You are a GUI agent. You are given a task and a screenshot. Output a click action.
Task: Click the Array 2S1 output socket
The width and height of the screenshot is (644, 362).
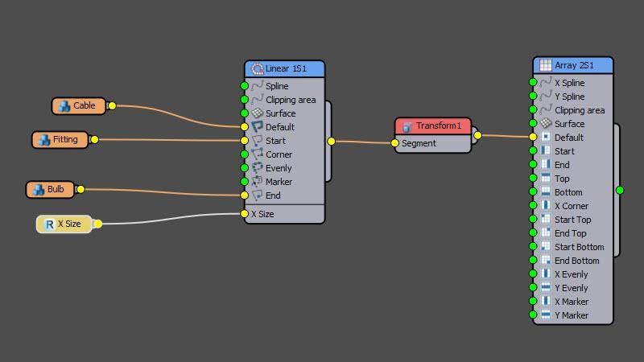pyautogui.click(x=619, y=191)
